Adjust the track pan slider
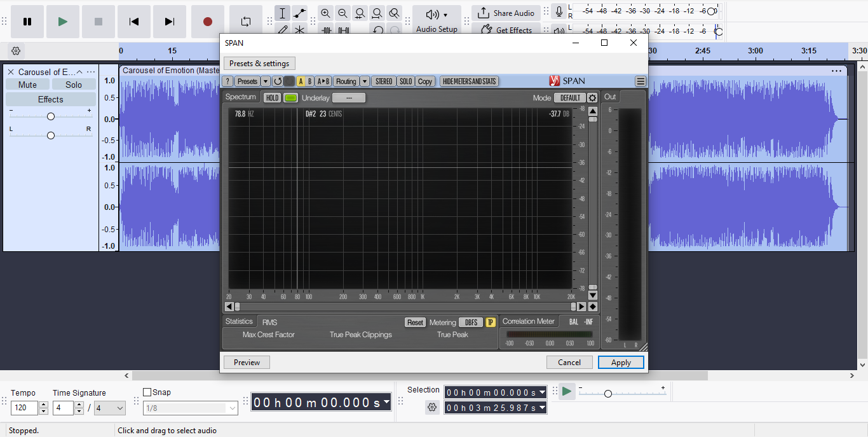Screen dimensions: 868x437 (x=51, y=135)
